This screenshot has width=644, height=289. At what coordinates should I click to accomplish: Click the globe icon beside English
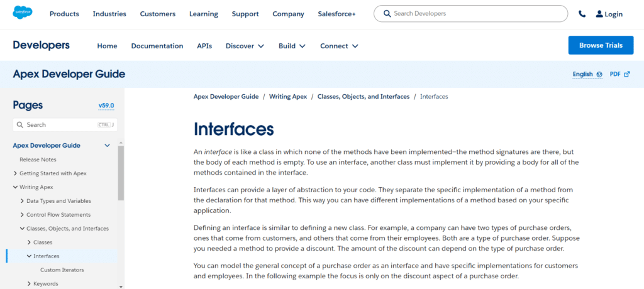coord(599,74)
